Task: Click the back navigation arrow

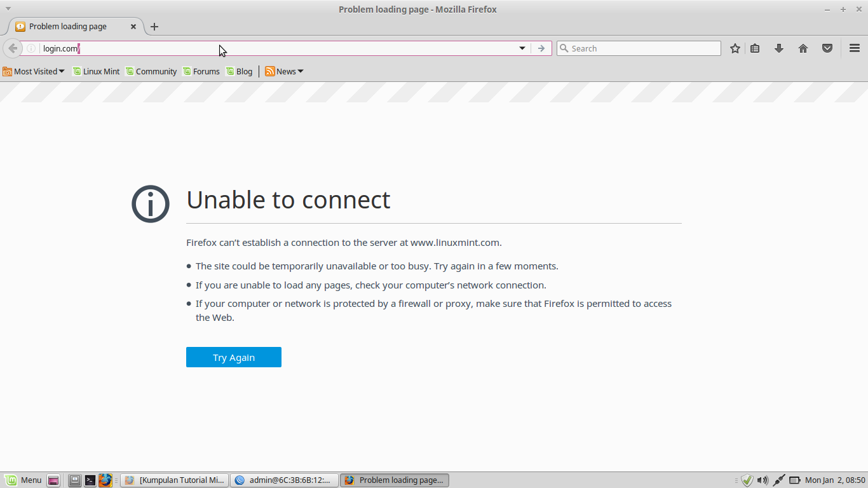Action: [12, 48]
